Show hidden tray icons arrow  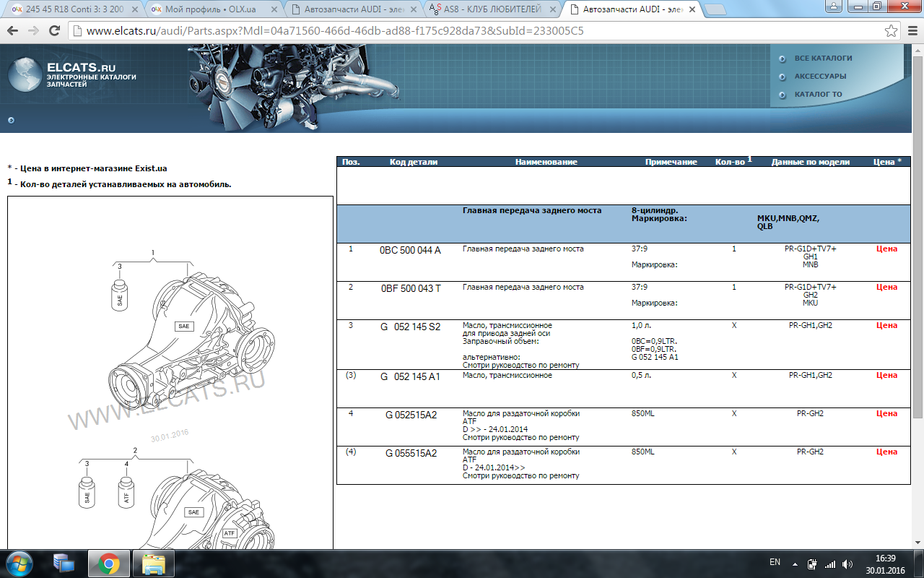point(795,564)
